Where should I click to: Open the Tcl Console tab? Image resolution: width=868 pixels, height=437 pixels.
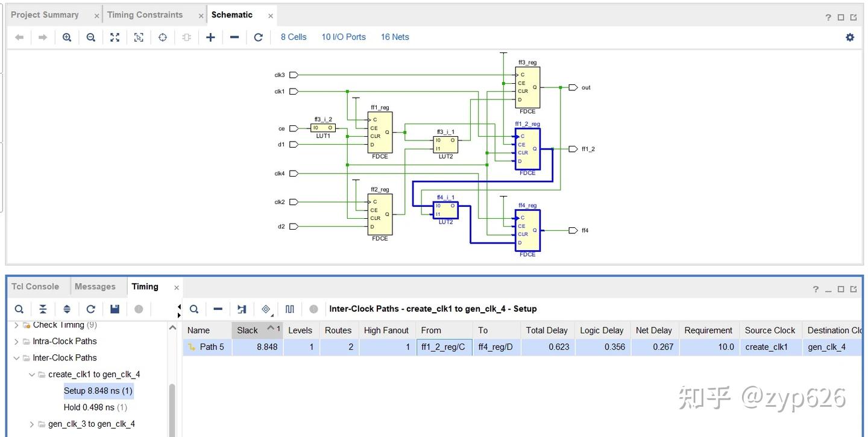pyautogui.click(x=35, y=287)
